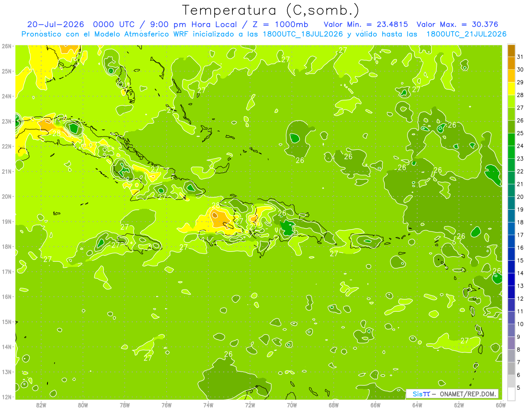Click the colorbar scale label "15"

pos(521,260)
